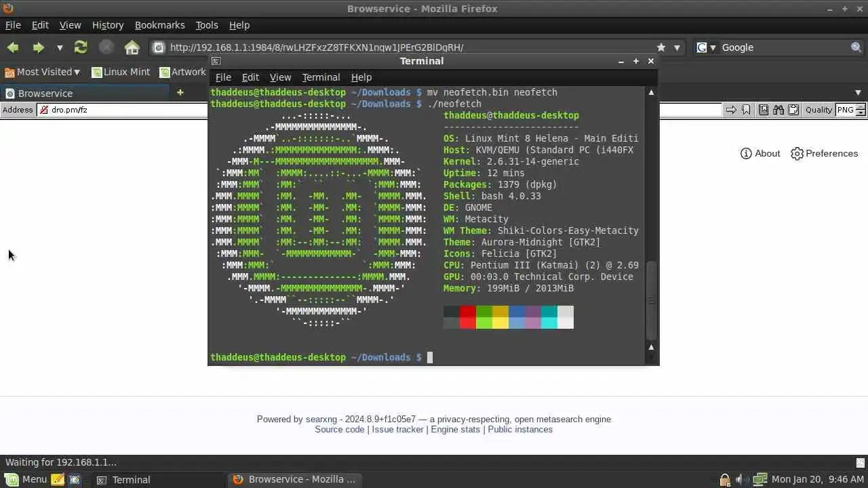
Task: Open the Public instances footer link
Action: 520,430
